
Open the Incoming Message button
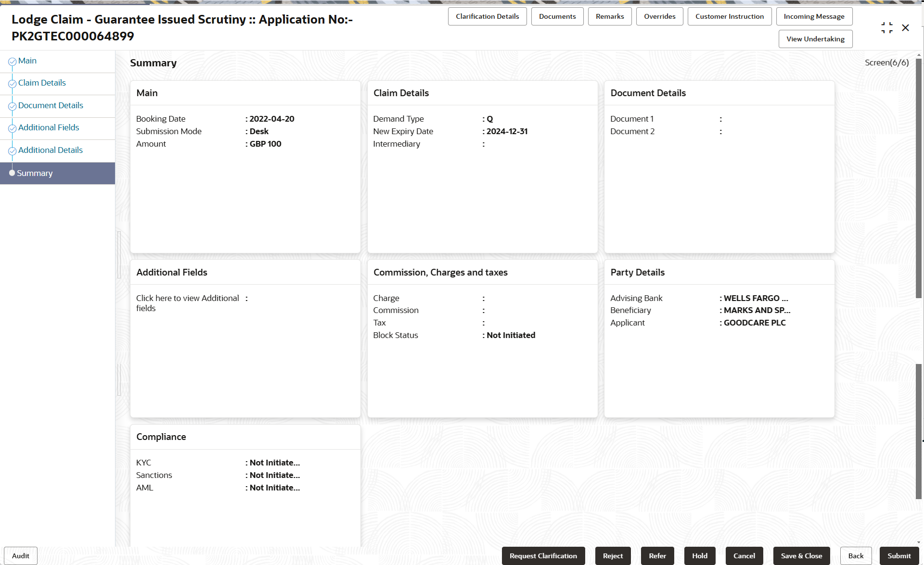click(814, 16)
